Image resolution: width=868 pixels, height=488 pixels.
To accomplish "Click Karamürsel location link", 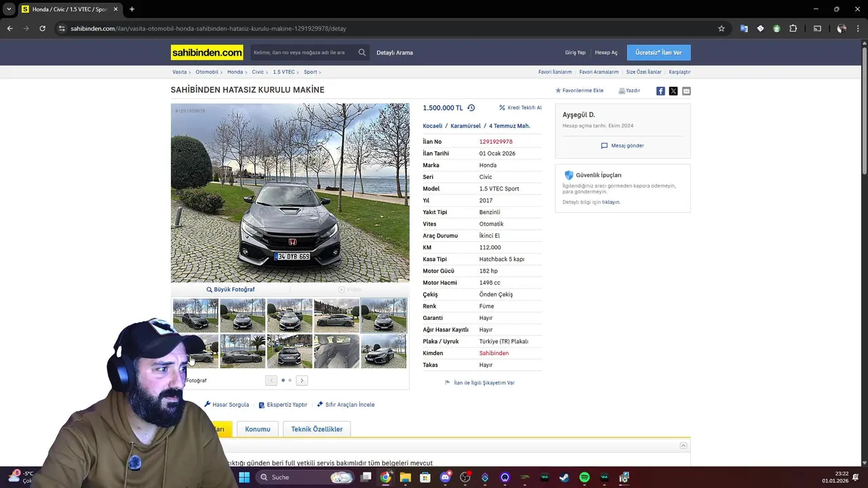I will (466, 126).
